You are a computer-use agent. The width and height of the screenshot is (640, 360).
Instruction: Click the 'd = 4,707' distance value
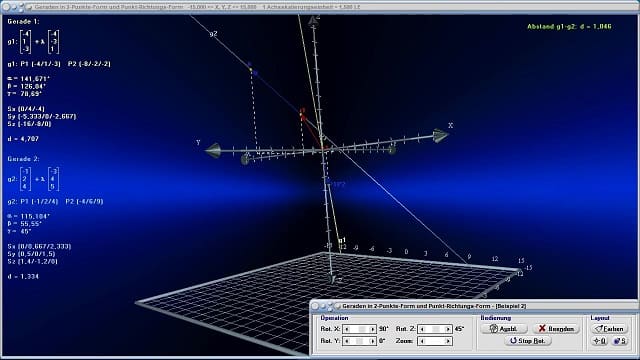coord(23,139)
